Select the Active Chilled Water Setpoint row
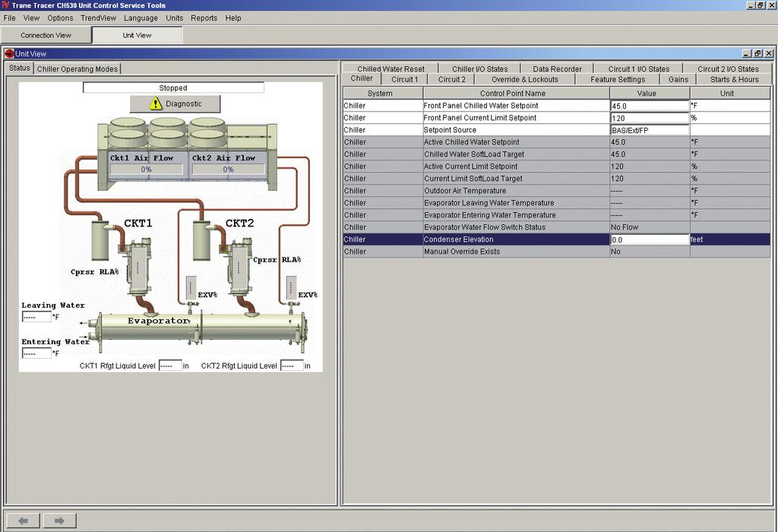 556,142
